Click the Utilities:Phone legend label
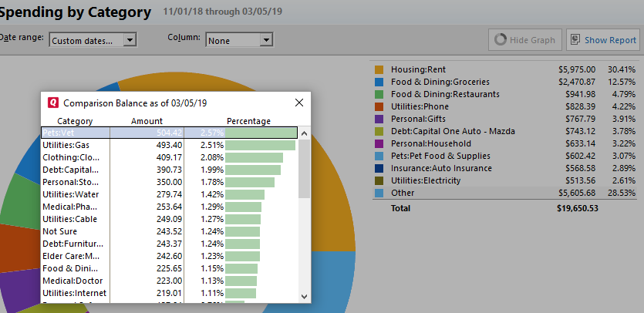 [420, 106]
